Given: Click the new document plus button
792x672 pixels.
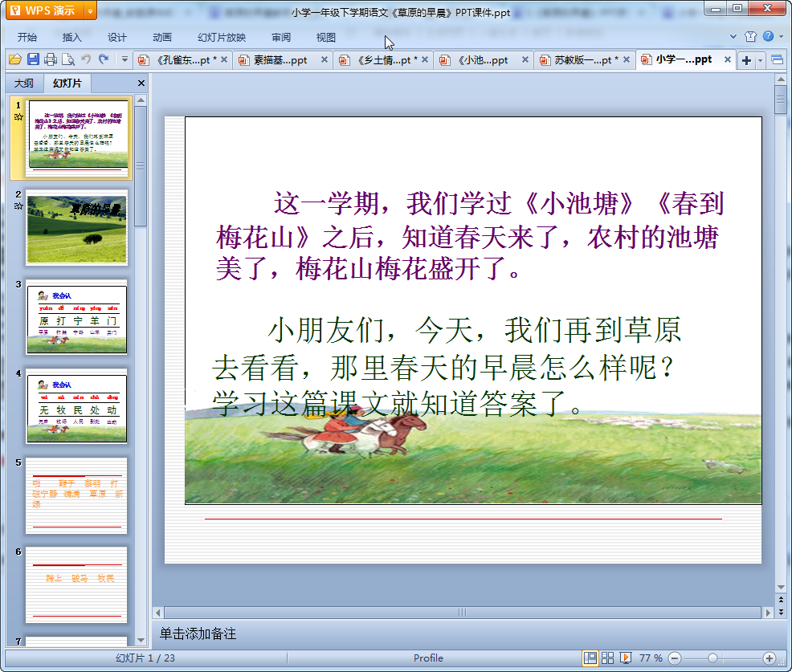Looking at the screenshot, I should [x=746, y=60].
